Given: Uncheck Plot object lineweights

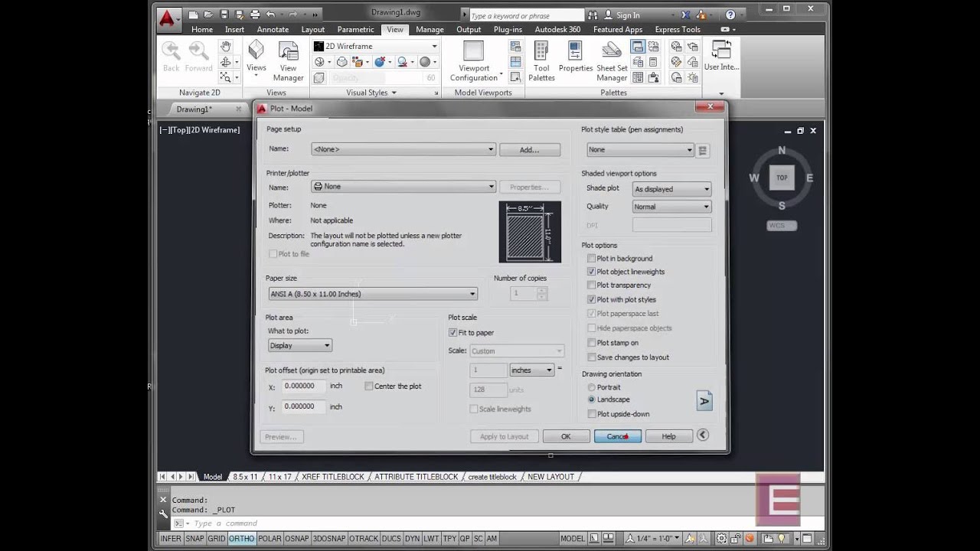Looking at the screenshot, I should tap(591, 272).
